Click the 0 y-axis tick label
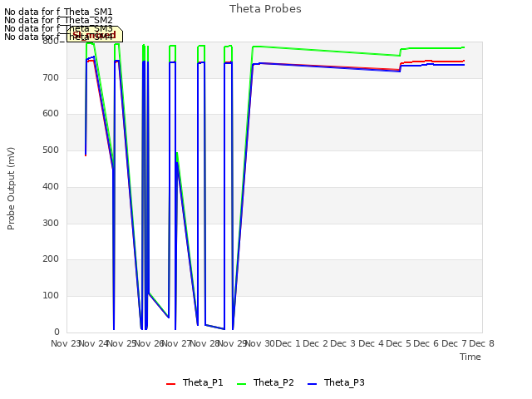The image size is (532, 399). pos(57,332)
